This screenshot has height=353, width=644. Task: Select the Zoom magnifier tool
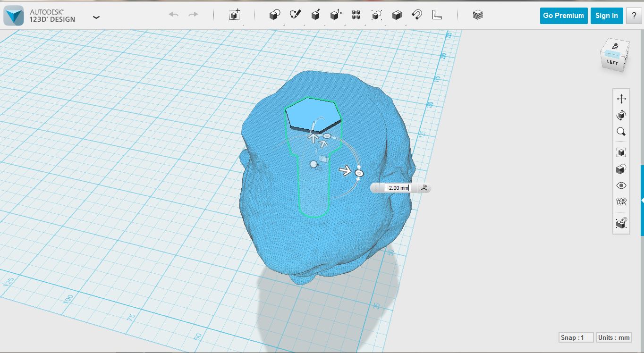coord(621,132)
